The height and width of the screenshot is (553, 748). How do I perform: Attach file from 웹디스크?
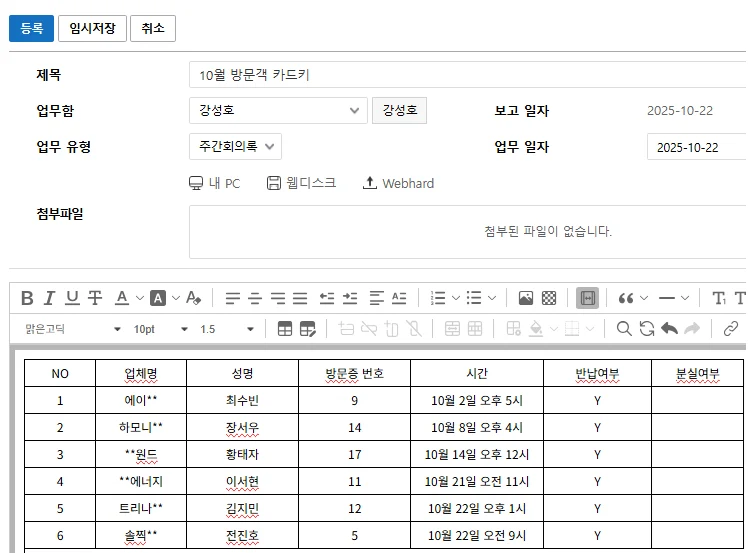[x=301, y=183]
